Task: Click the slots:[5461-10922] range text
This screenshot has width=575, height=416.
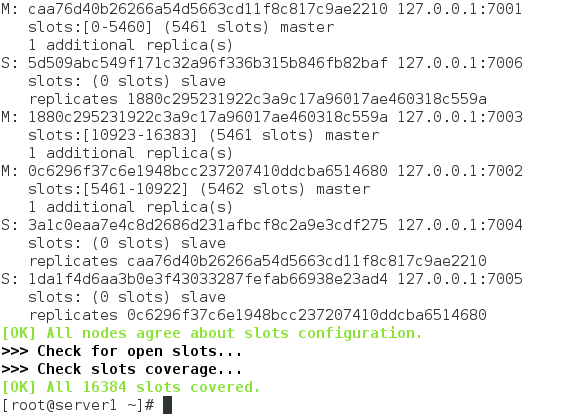Action: click(x=108, y=189)
